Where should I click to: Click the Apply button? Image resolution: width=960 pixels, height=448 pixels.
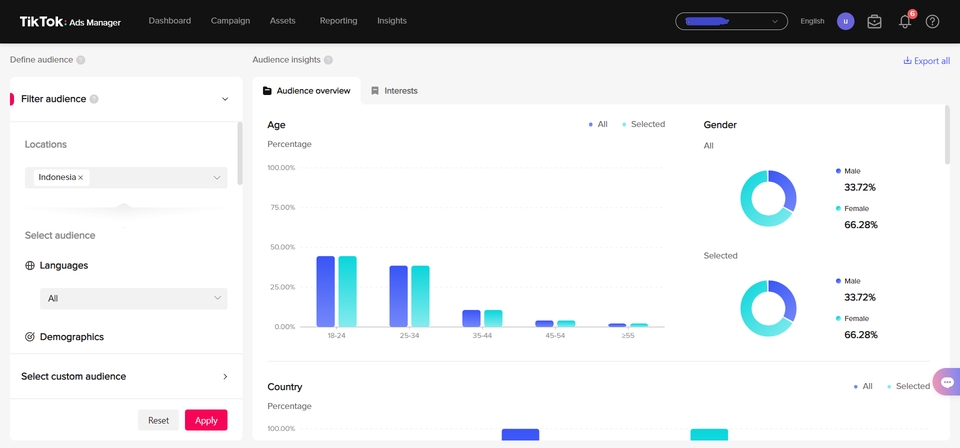(x=206, y=420)
